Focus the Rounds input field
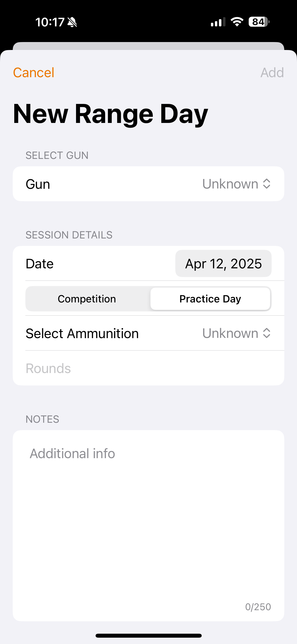 coord(148,368)
